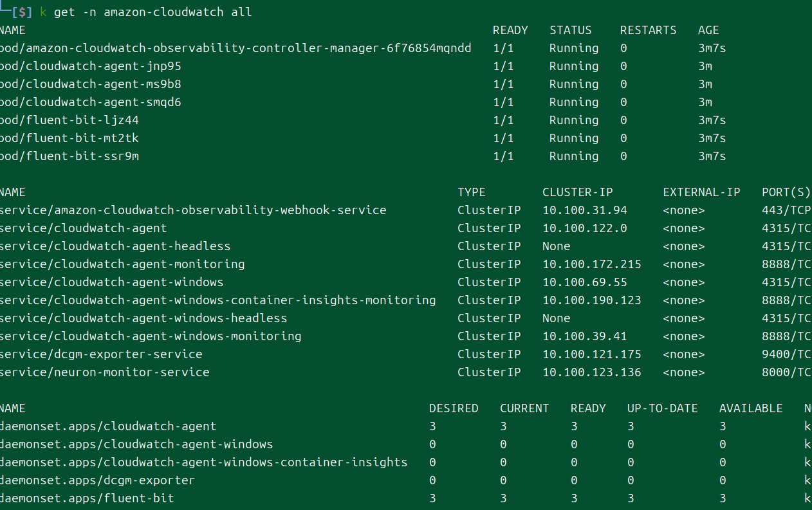Image resolution: width=812 pixels, height=510 pixels.
Task: Click the daemonset.apps/fluent-bit name
Action: 87,498
